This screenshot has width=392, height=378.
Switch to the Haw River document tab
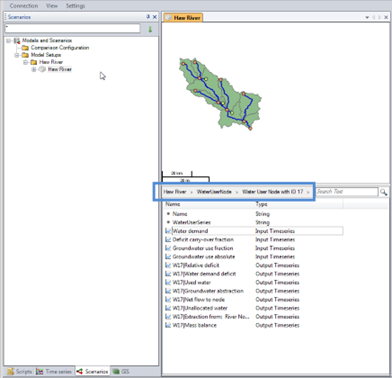(x=183, y=18)
